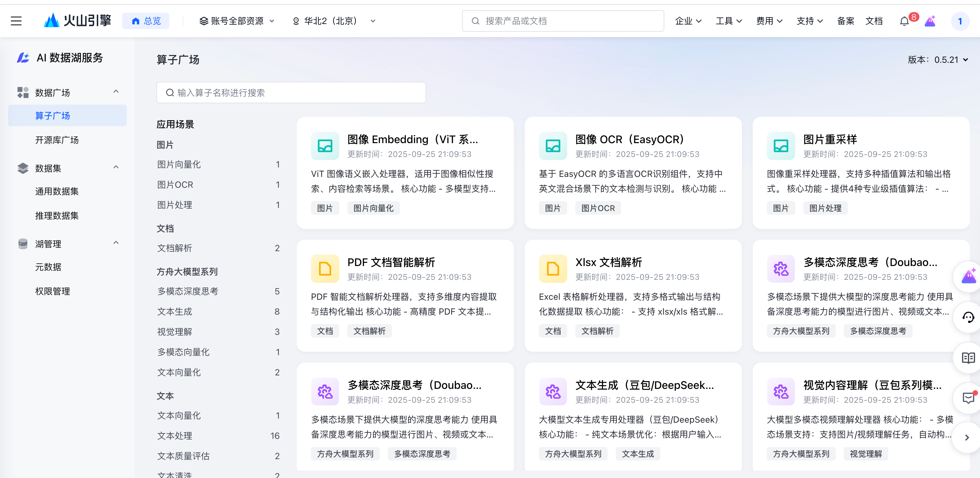This screenshot has height=478, width=980.
Task: Click the visual content understanding card icon
Action: point(781,392)
